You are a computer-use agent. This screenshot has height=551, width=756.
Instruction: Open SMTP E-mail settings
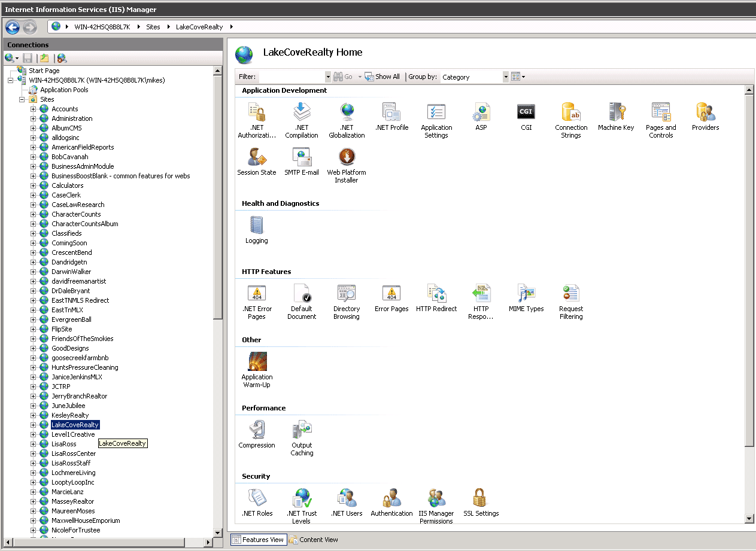[302, 162]
